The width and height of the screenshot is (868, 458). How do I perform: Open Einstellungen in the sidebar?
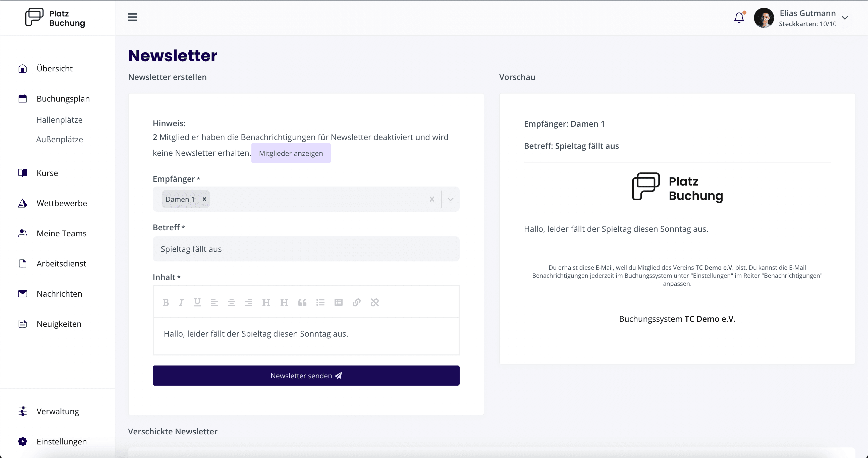tap(62, 441)
